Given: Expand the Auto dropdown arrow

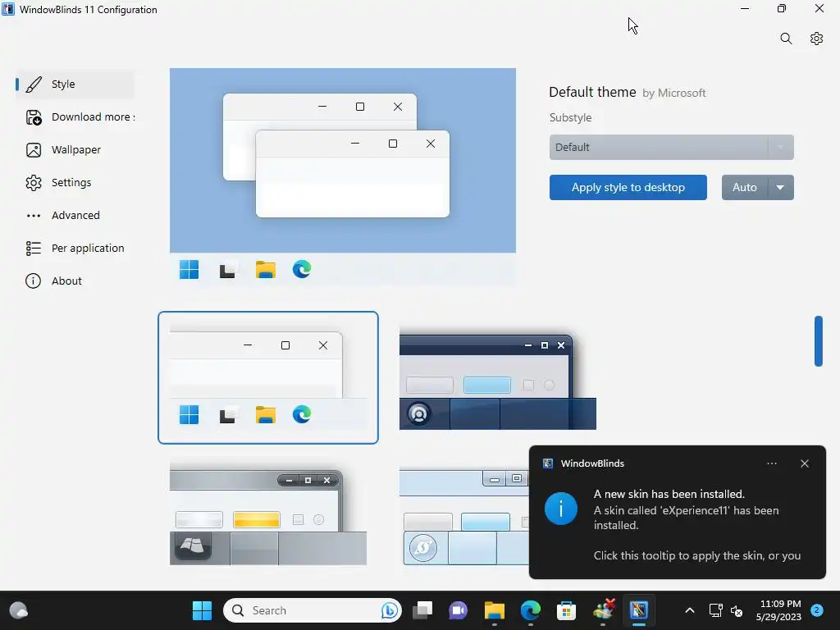Looking at the screenshot, I should pos(781,188).
